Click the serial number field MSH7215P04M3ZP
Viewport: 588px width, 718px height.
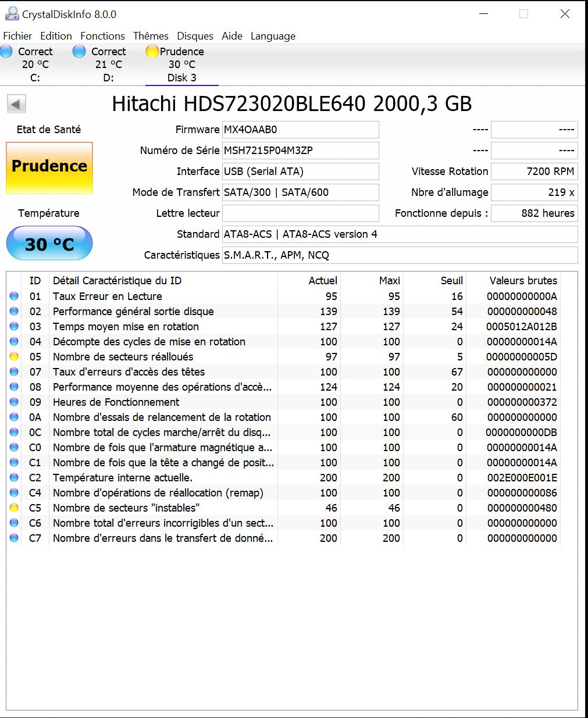pos(301,151)
